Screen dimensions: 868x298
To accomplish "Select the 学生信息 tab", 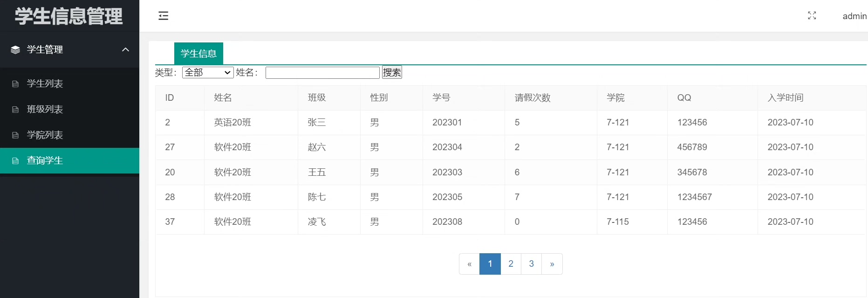I will (x=198, y=54).
